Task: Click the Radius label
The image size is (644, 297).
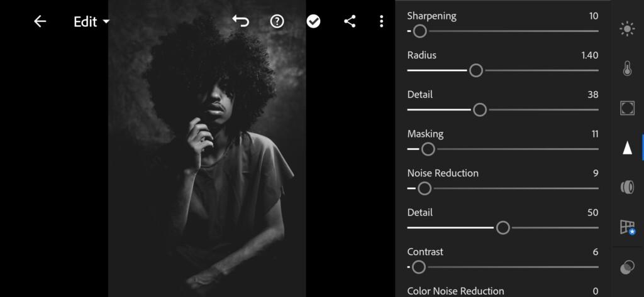Action: (x=422, y=55)
